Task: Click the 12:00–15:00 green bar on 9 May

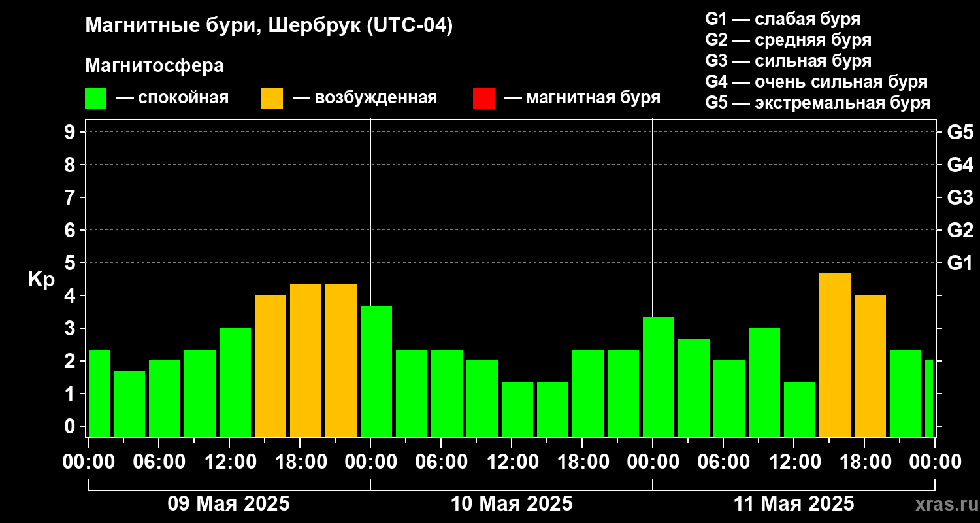Action: pyautogui.click(x=235, y=382)
